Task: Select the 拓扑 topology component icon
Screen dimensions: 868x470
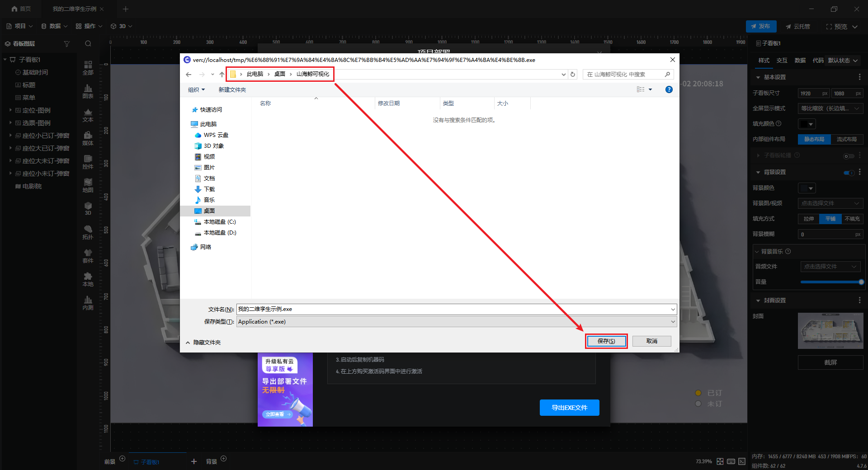Action: point(88,232)
